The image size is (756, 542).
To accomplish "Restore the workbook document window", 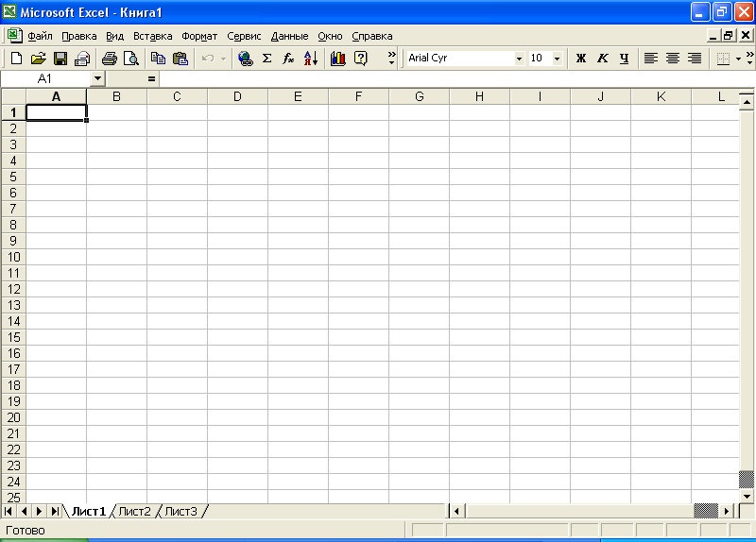I will 729,35.
